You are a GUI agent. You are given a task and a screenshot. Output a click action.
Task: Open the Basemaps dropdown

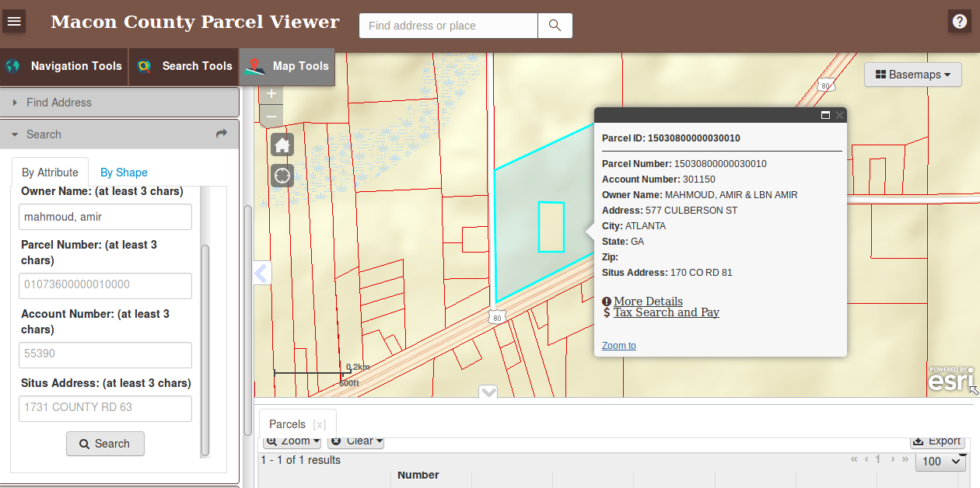913,75
